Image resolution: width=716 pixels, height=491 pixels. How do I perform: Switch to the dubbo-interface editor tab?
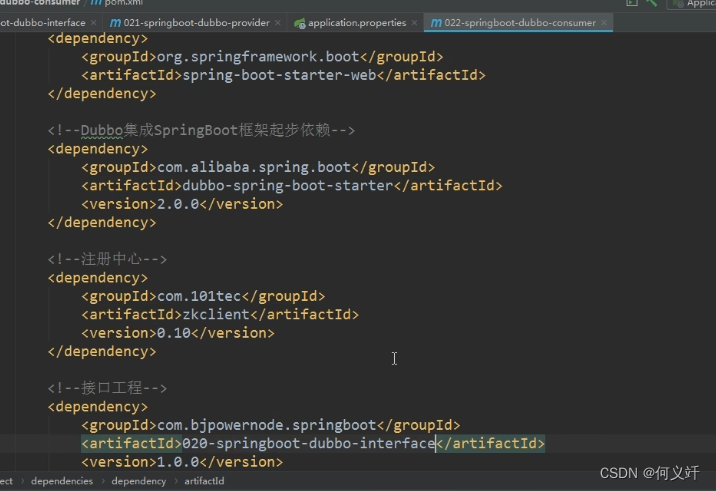click(42, 22)
